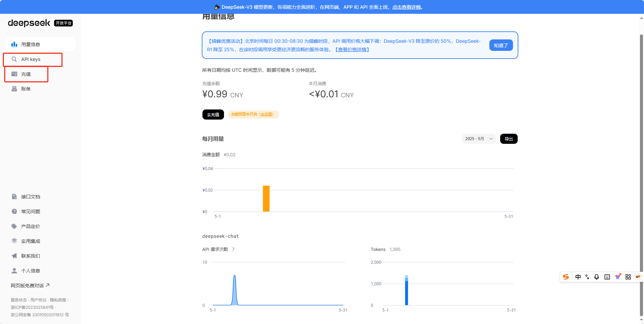Open 网页版免费对话 external link
Image resolution: width=644 pixels, height=324 pixels.
(30, 286)
